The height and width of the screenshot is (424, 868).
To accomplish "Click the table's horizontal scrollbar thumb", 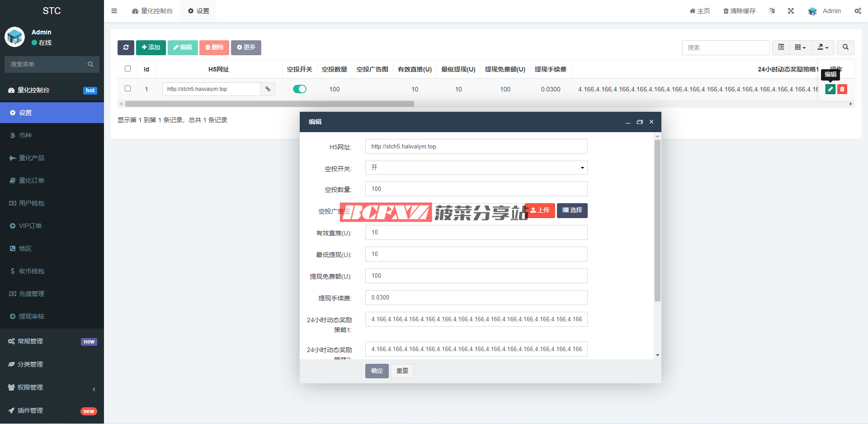I will tap(269, 104).
